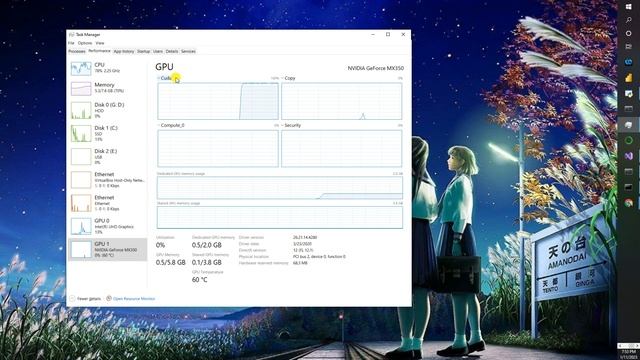Open the File menu

[x=71, y=43]
